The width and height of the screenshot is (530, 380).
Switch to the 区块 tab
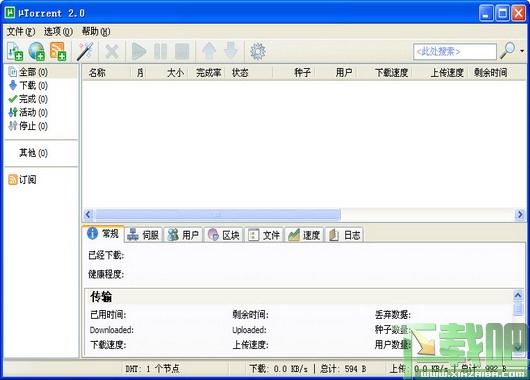pos(223,235)
